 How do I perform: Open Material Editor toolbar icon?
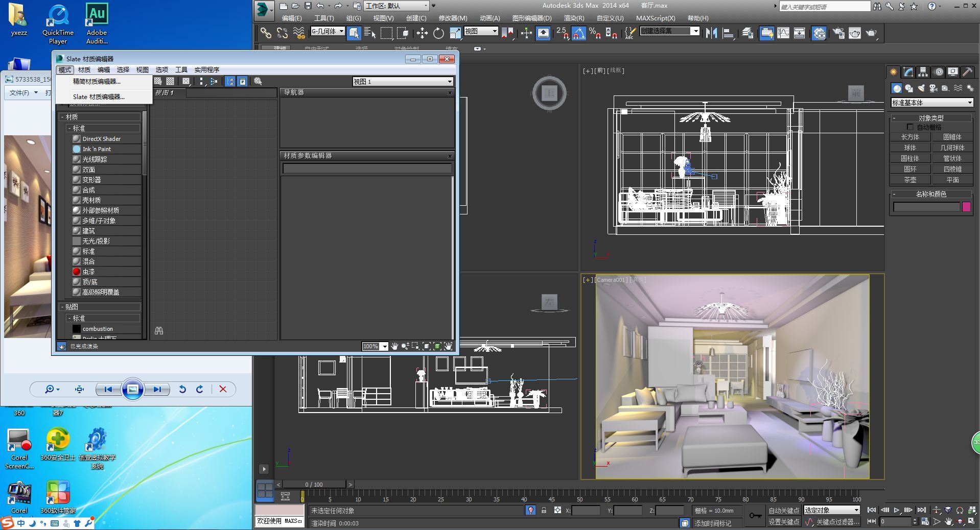819,33
